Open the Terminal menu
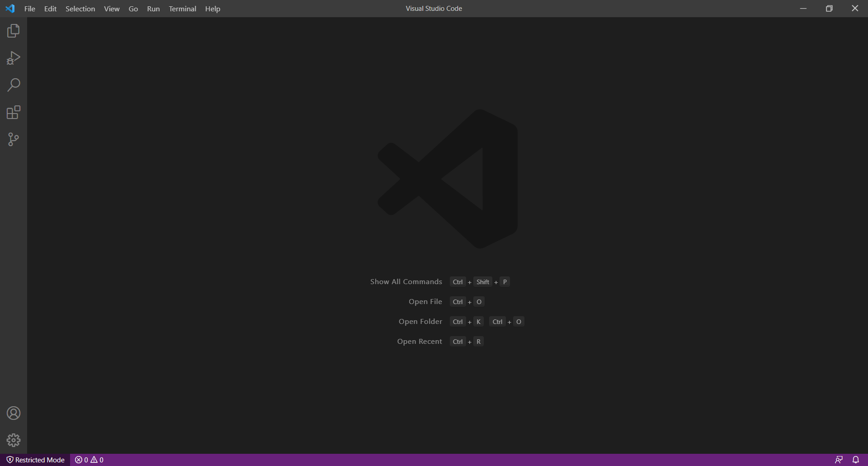The width and height of the screenshot is (868, 466). point(183,9)
